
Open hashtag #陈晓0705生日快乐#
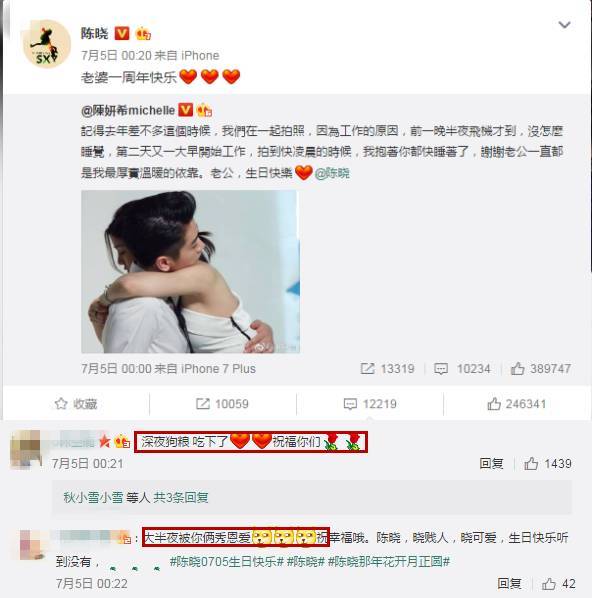tap(227, 561)
